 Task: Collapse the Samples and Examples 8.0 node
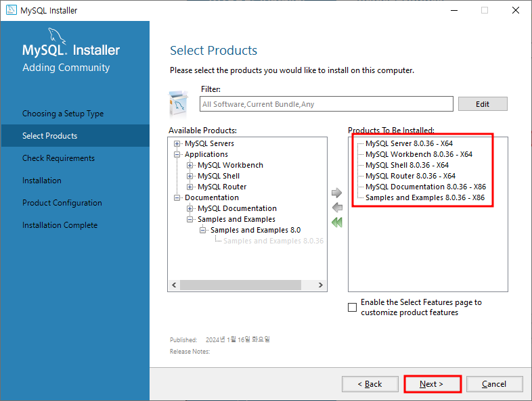coord(202,231)
